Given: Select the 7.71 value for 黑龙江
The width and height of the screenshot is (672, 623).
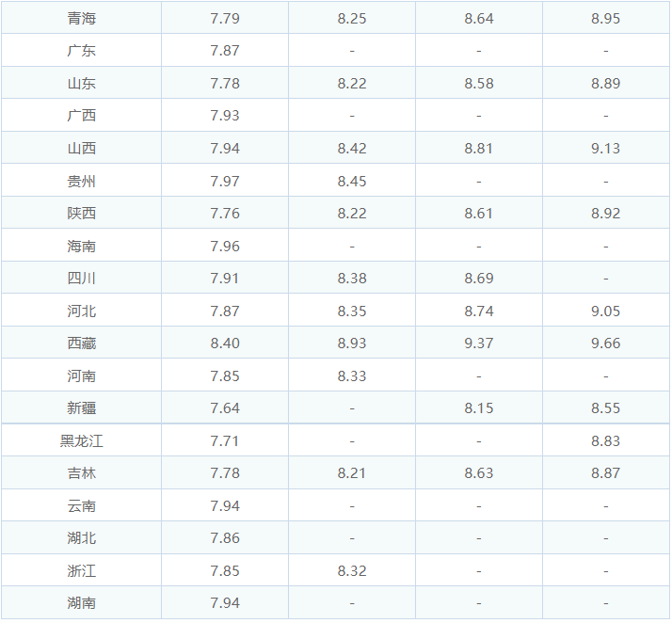Looking at the screenshot, I should click(225, 440).
